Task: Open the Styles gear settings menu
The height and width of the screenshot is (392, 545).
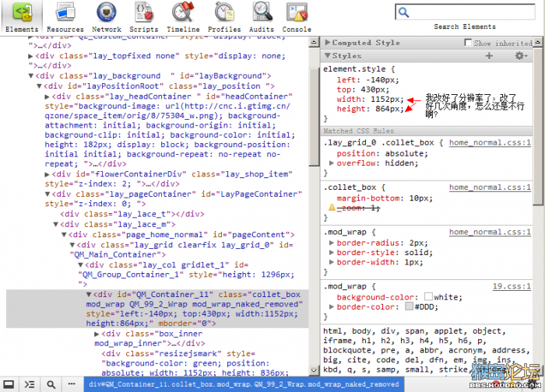Action: (521, 55)
